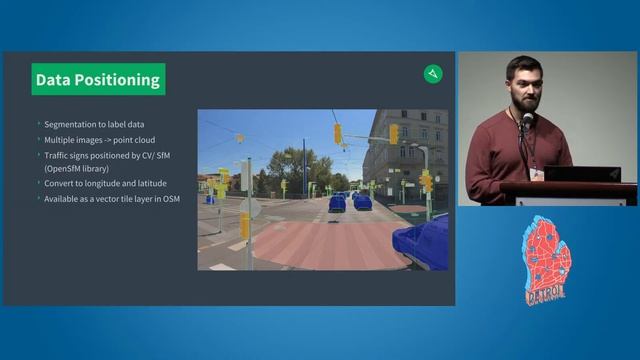Click the 'Data Positioning' slide title

tap(98, 79)
